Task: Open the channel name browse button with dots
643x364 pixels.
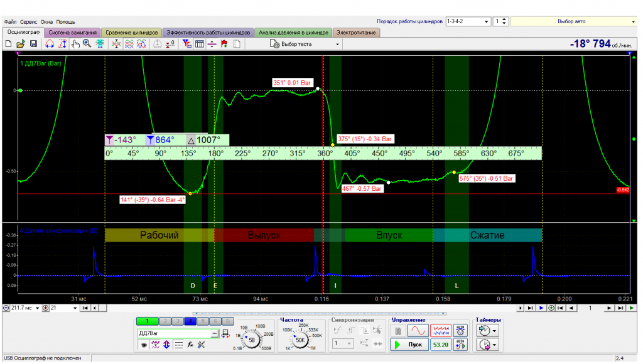Action: click(215, 334)
